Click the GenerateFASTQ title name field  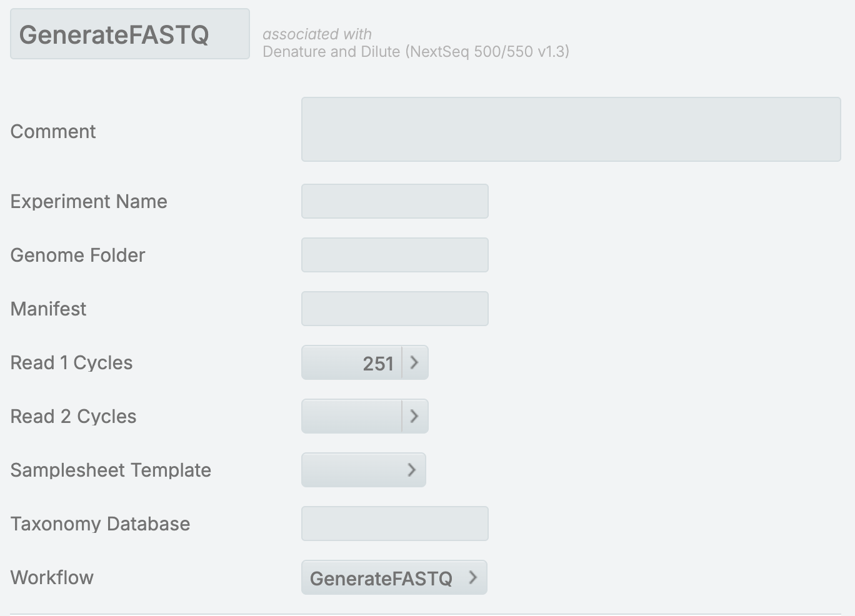point(130,34)
